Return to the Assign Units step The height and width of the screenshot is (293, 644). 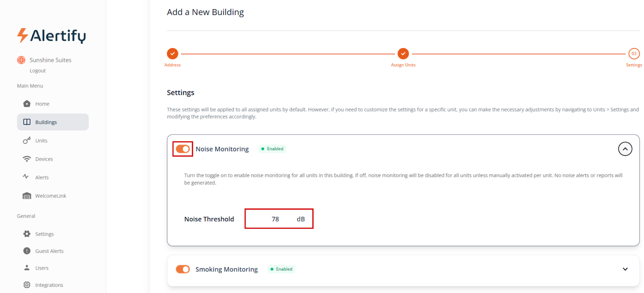tap(403, 54)
